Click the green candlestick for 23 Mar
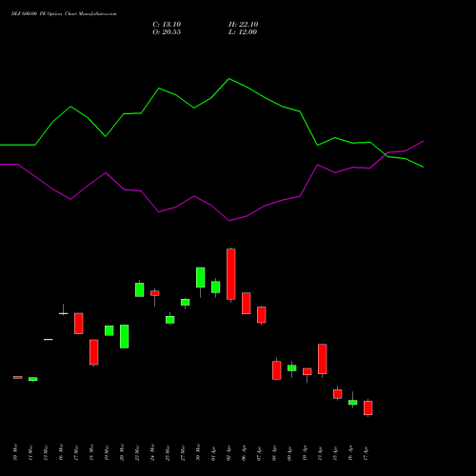This screenshot has height=476, width=476. pyautogui.click(x=140, y=289)
